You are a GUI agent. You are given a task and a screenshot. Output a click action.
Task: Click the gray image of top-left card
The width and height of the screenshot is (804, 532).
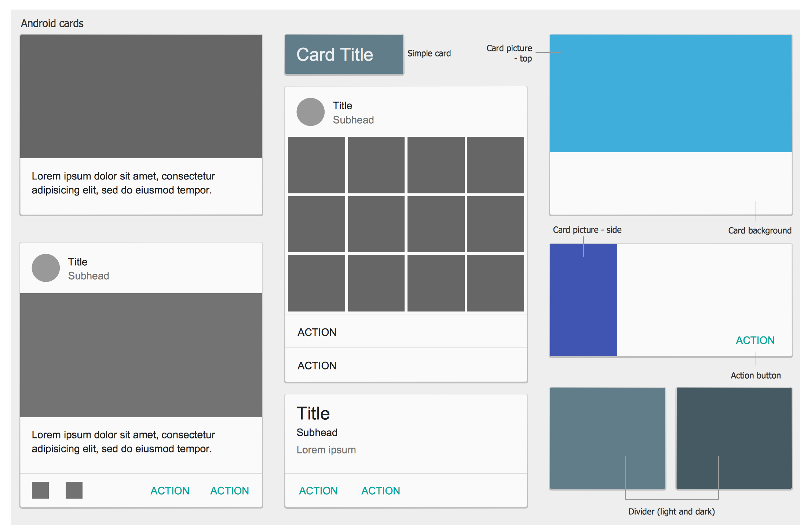click(141, 96)
